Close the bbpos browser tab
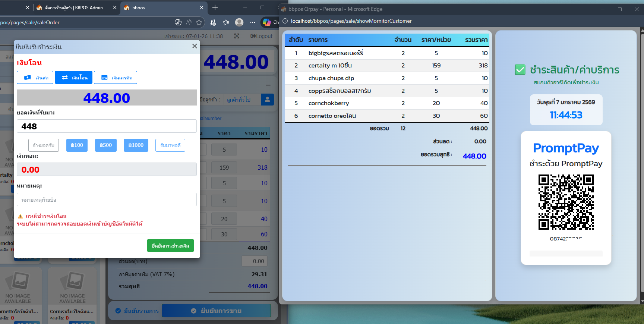644x324 pixels. 202,7
